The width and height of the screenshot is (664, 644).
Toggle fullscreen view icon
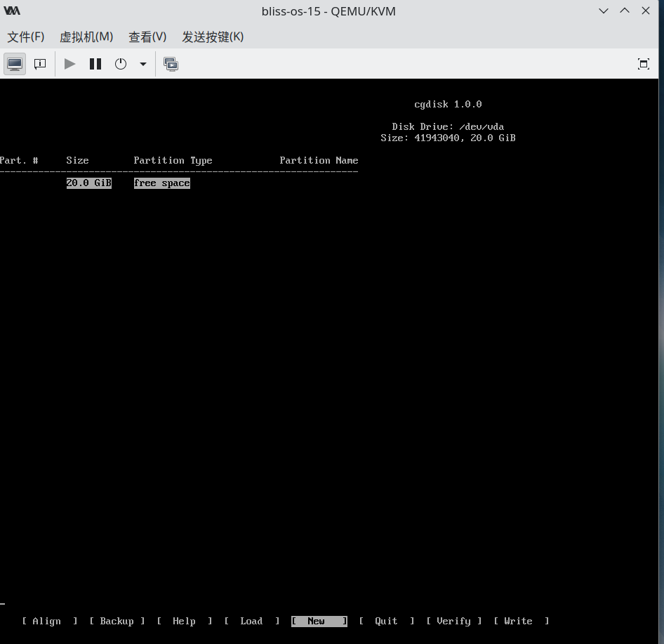643,64
